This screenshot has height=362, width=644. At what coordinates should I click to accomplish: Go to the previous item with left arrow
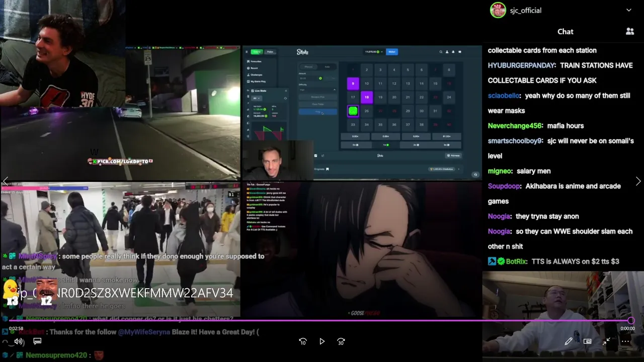6,181
